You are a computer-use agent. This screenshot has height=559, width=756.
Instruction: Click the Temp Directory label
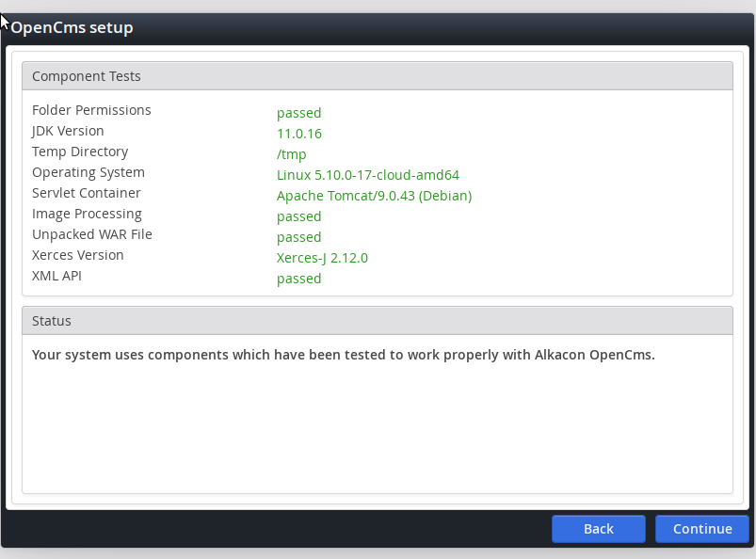point(80,152)
